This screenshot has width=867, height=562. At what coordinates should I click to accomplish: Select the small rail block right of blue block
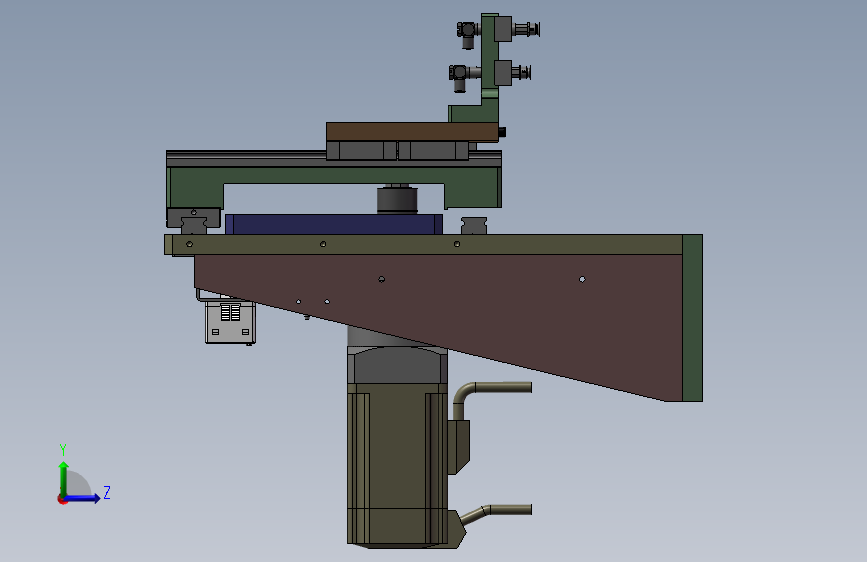point(474,225)
